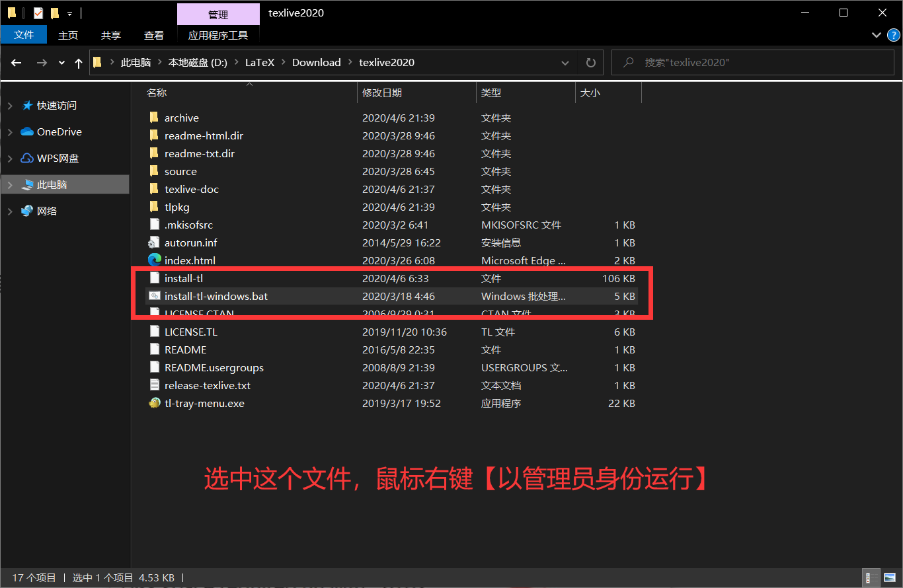Expand WPS网盘 tree node
The height and width of the screenshot is (588, 903).
point(10,159)
